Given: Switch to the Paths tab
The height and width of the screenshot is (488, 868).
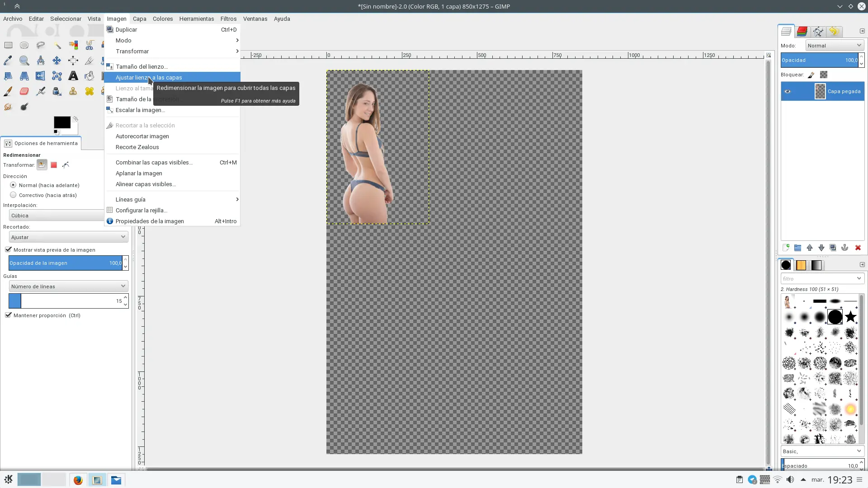Looking at the screenshot, I should coord(818,31).
